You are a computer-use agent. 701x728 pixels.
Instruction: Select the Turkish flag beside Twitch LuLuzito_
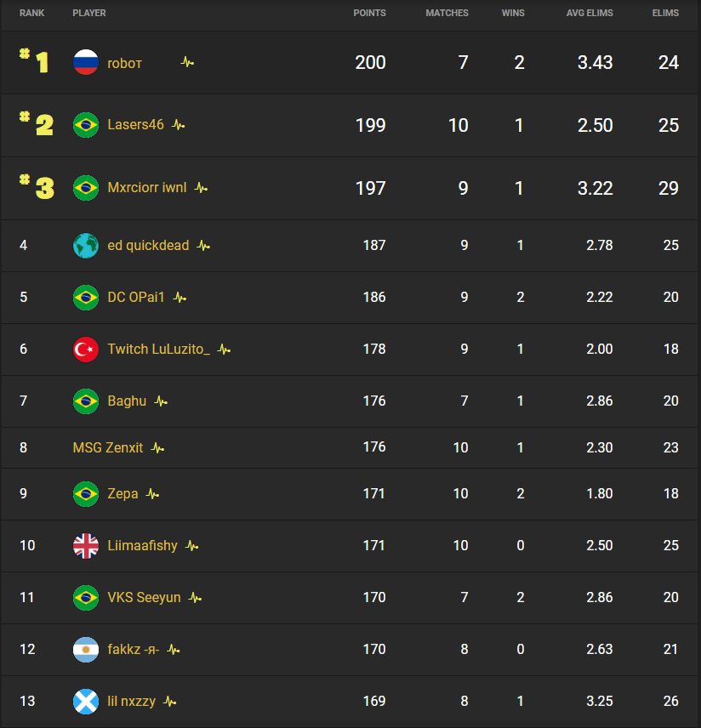coord(85,349)
